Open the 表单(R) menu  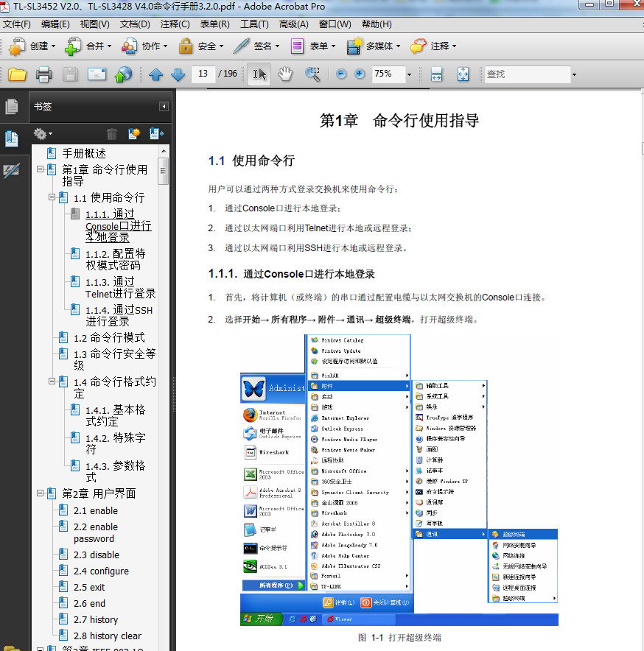[x=215, y=24]
